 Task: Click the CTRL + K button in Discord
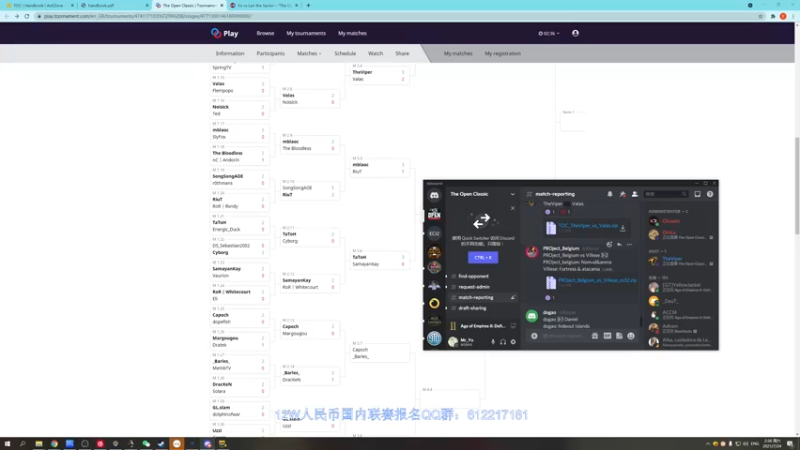(483, 257)
